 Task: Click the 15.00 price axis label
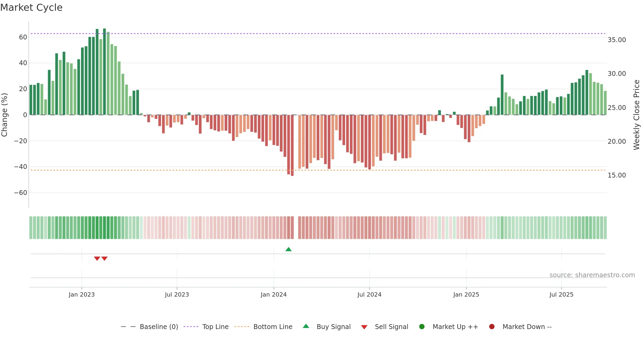617,175
